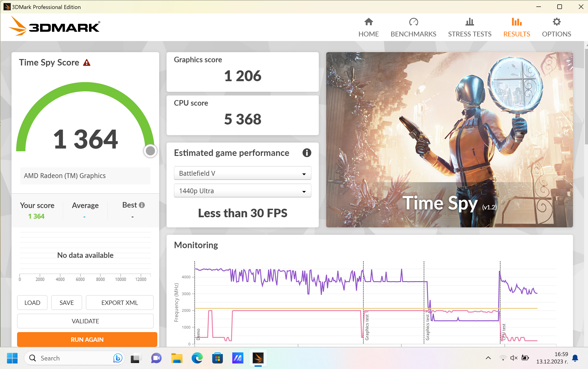Click the taskbar clock and date

pos(552,358)
